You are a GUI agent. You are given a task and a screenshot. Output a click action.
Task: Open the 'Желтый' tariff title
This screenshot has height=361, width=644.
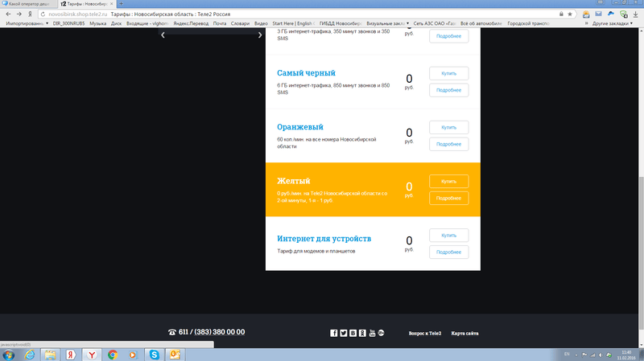tap(294, 181)
